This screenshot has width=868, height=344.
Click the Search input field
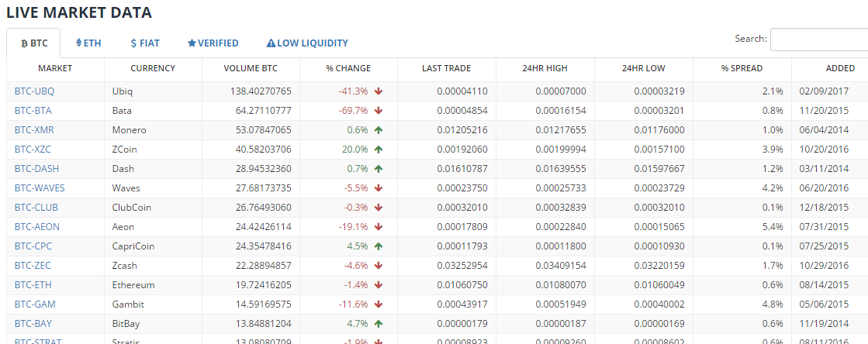click(818, 40)
